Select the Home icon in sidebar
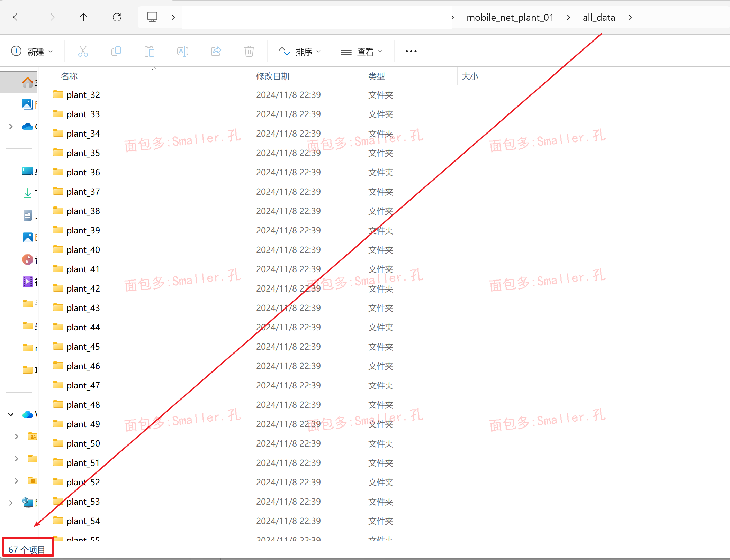 [x=28, y=82]
